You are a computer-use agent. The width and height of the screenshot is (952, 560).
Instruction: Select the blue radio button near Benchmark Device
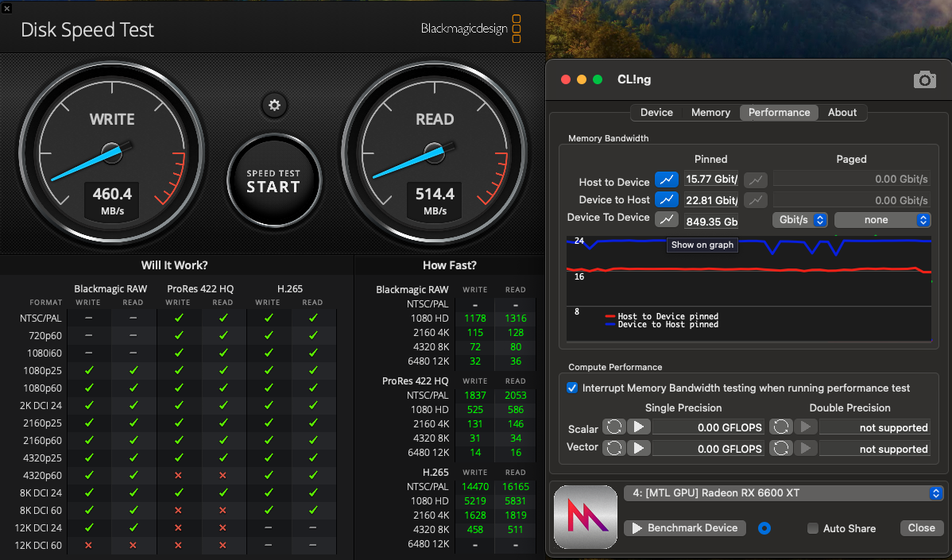pos(764,528)
